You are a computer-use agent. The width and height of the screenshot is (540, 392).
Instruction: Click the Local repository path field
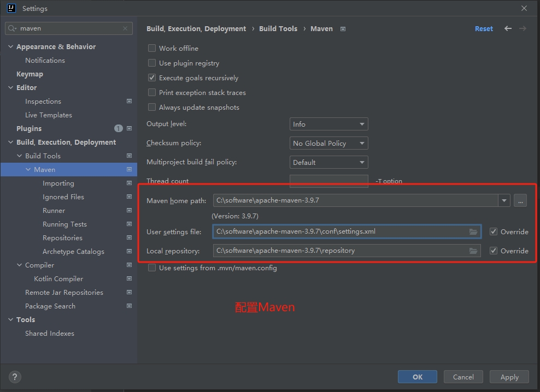[x=347, y=251]
